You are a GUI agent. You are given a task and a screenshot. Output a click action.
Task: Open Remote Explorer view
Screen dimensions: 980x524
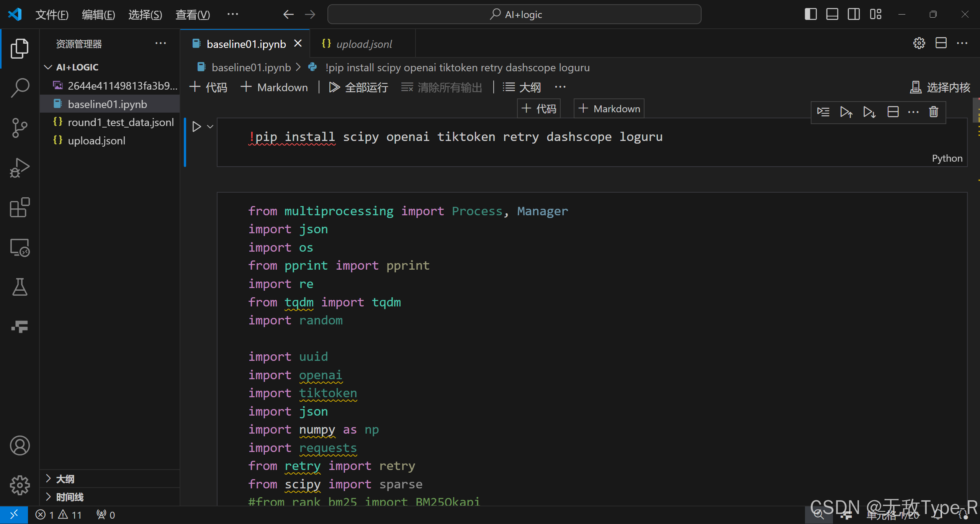click(20, 248)
